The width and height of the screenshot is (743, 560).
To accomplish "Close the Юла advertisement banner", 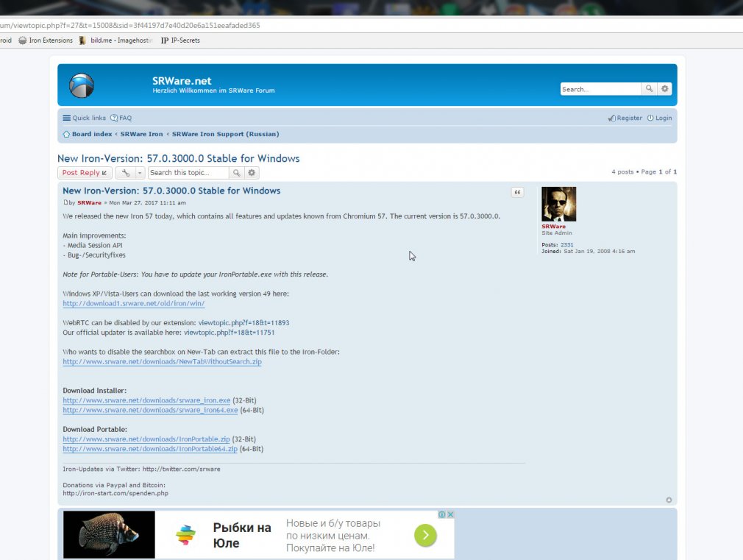I will coord(451,514).
